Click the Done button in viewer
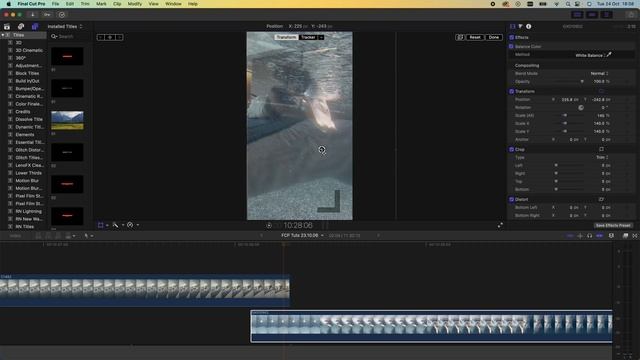This screenshot has width=640, height=360. click(x=494, y=37)
